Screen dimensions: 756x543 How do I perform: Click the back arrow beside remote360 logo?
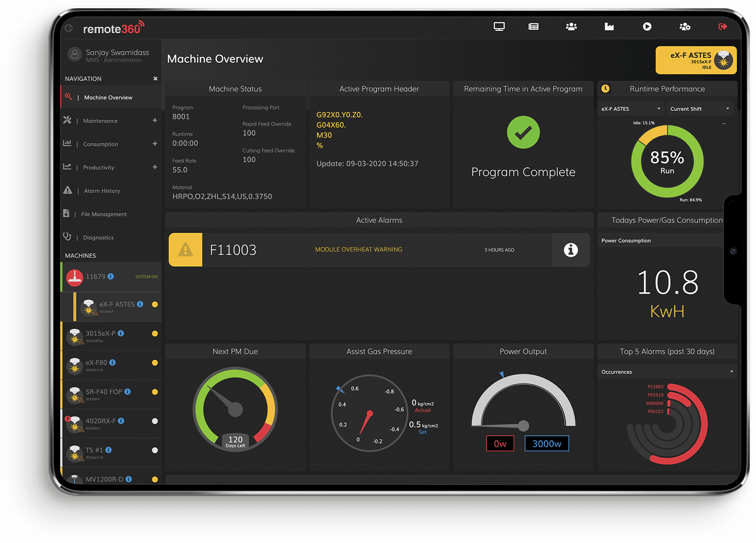pyautogui.click(x=69, y=28)
